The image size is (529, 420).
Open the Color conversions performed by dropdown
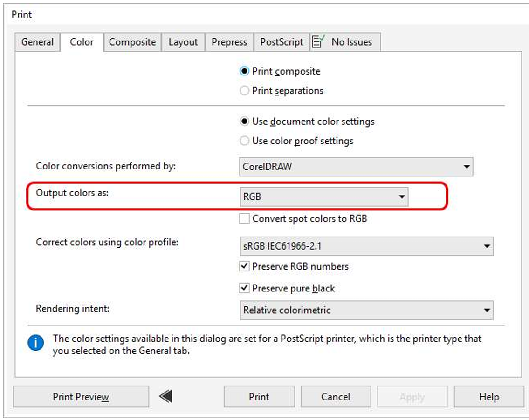click(x=356, y=167)
